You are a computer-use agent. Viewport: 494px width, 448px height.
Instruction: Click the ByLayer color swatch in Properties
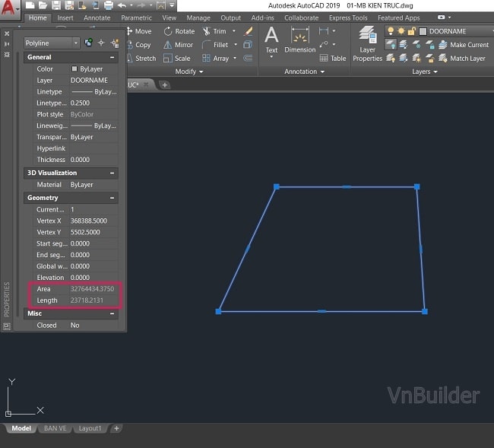click(74, 68)
